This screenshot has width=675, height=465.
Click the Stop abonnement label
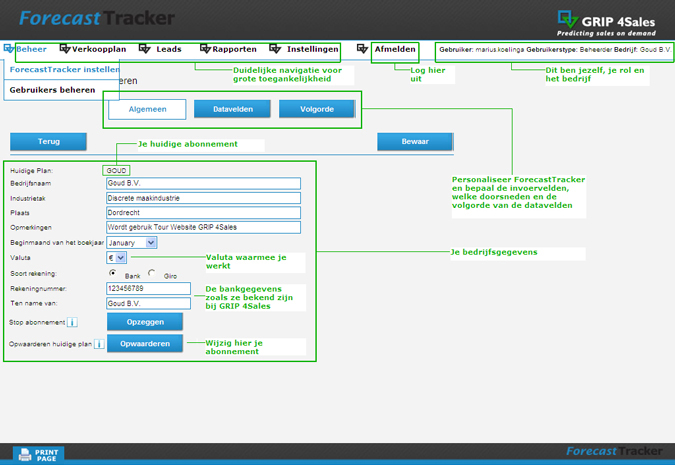pos(37,322)
